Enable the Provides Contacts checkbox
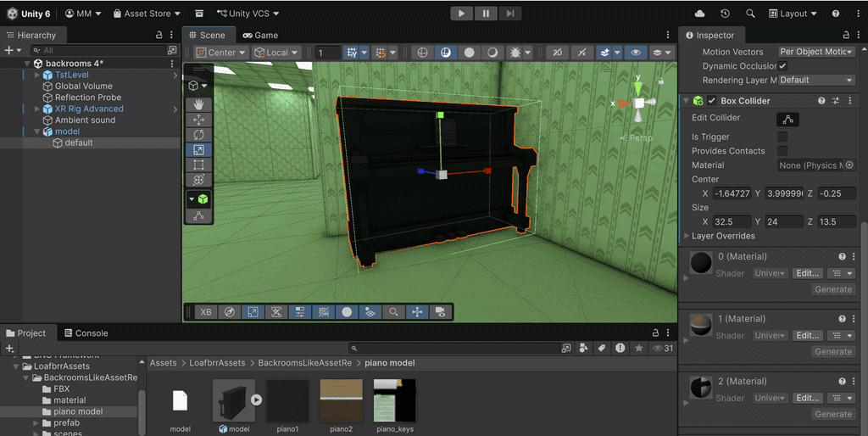Viewport: 868px width, 436px height. click(782, 151)
